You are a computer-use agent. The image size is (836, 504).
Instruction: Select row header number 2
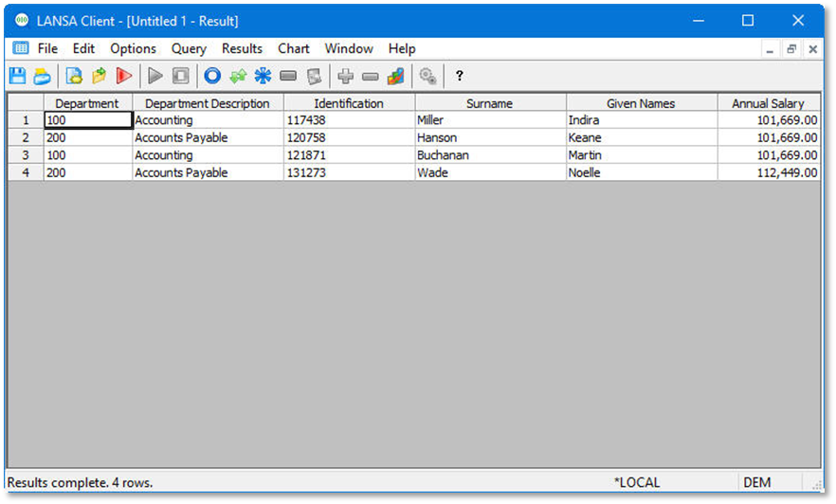(26, 137)
